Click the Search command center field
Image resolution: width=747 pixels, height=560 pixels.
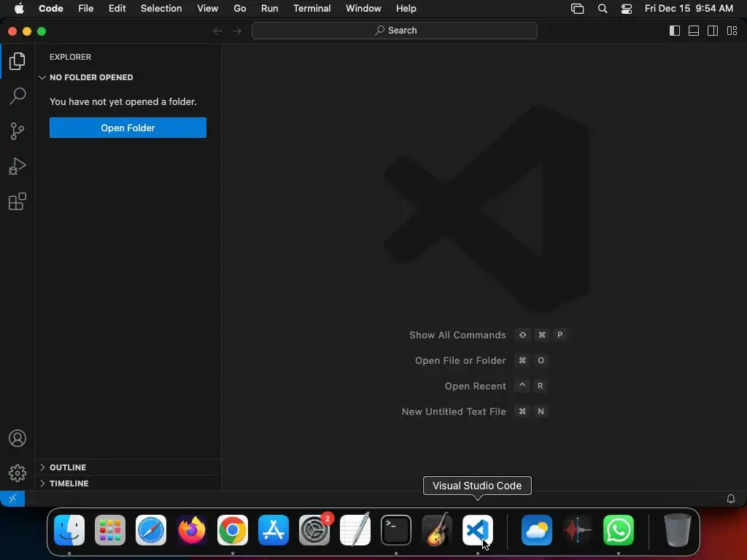tap(395, 31)
